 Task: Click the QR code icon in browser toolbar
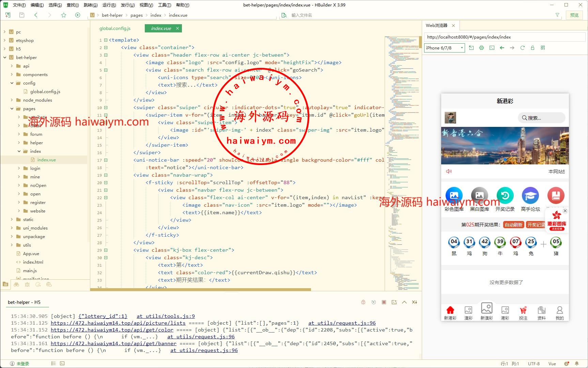[x=543, y=48]
